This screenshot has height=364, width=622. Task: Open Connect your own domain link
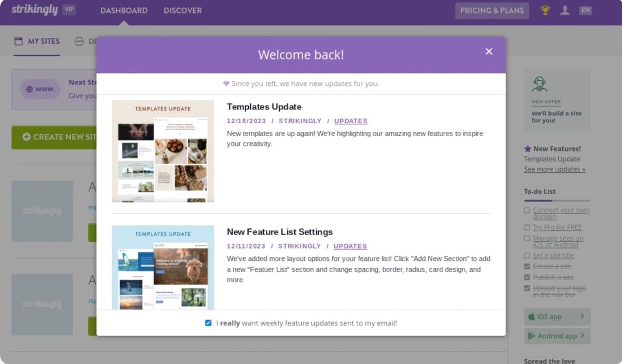pyautogui.click(x=561, y=213)
